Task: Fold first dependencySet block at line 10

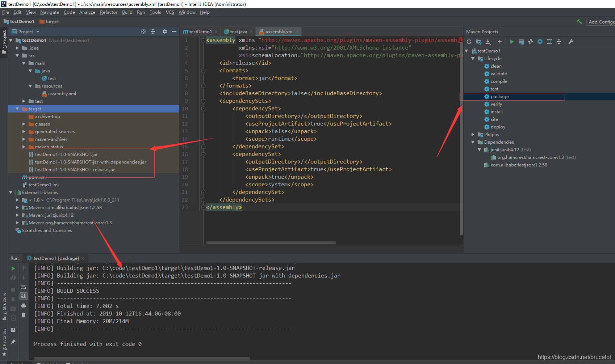Action: (203, 109)
